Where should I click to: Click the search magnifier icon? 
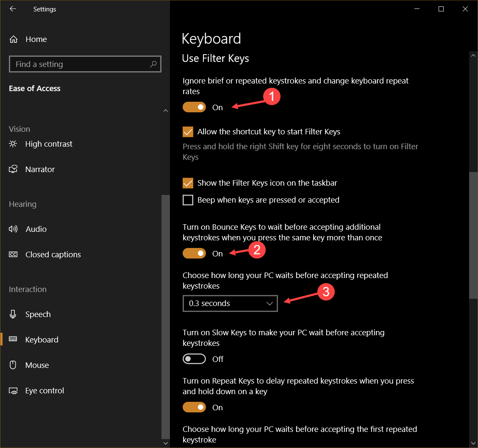pos(153,64)
